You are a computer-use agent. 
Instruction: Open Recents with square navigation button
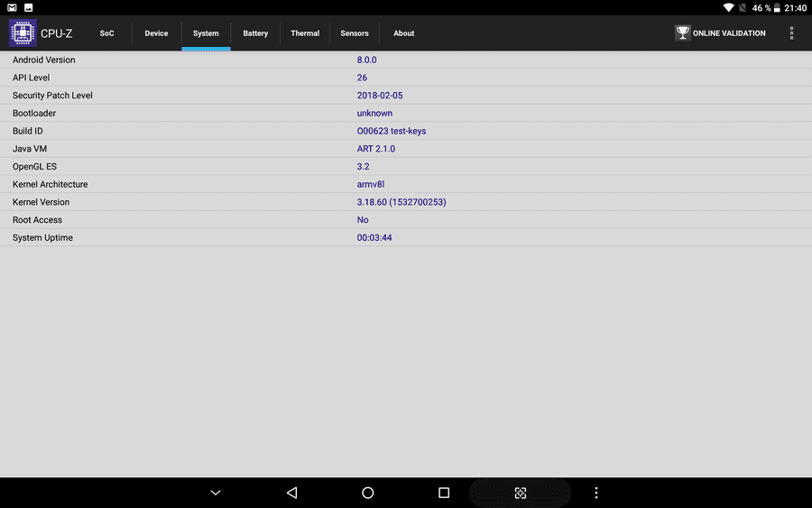(x=444, y=493)
